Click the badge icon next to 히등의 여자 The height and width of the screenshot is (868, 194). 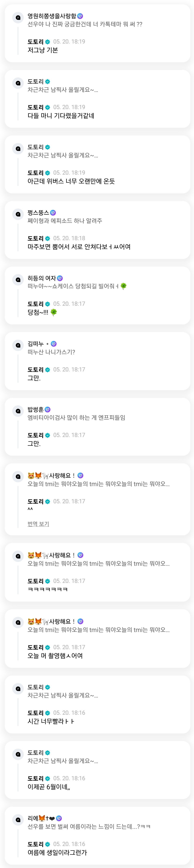point(60,278)
